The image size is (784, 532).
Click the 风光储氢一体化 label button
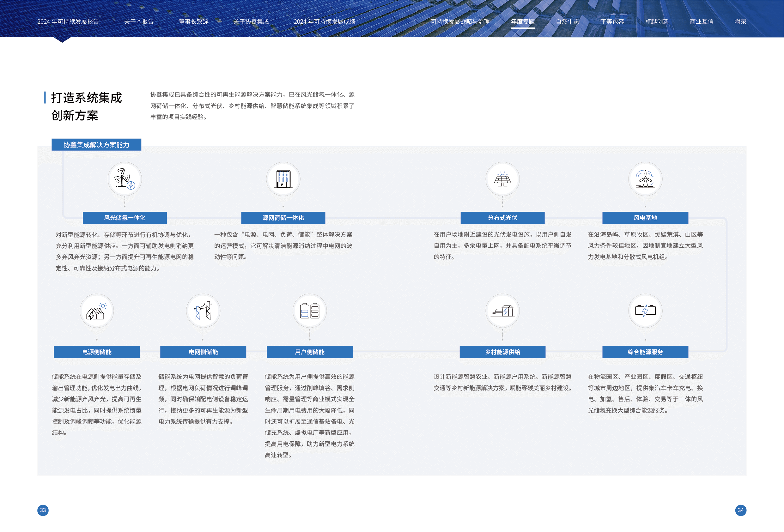[x=125, y=218]
